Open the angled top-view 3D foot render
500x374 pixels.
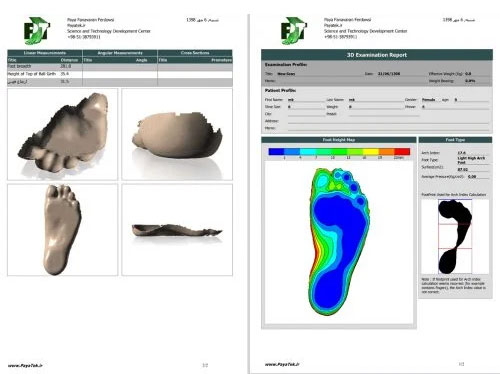tap(62, 134)
